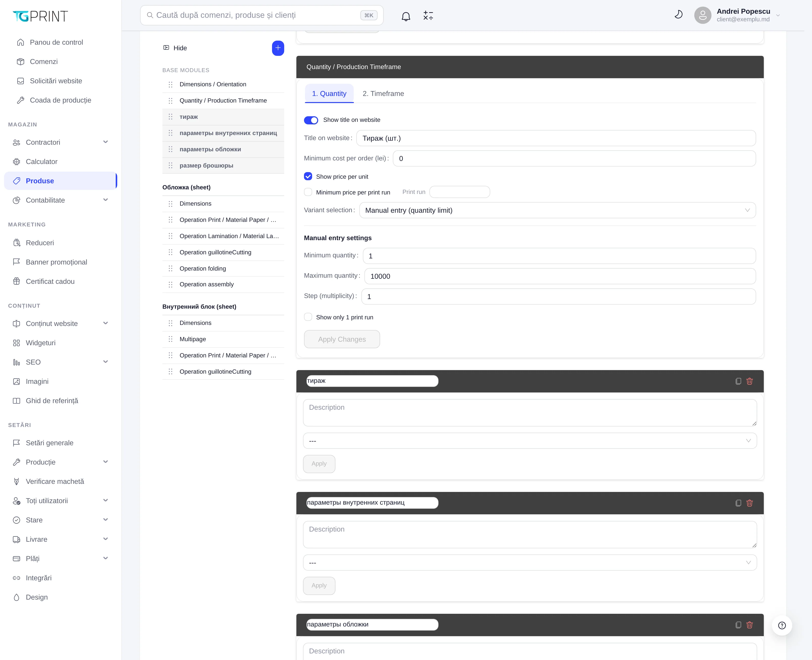
Task: Switch to the 2. Timeframe tab
Action: [383, 93]
